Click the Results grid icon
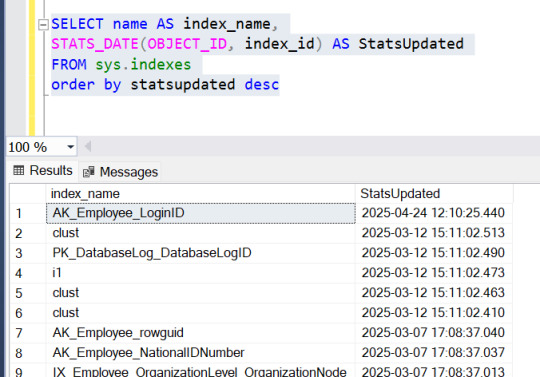 19,170
